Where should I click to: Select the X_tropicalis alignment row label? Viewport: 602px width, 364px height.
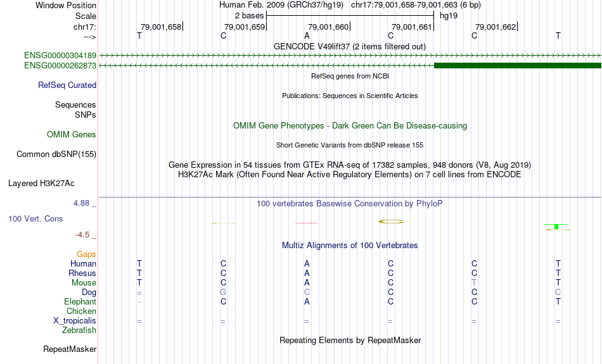(x=75, y=321)
